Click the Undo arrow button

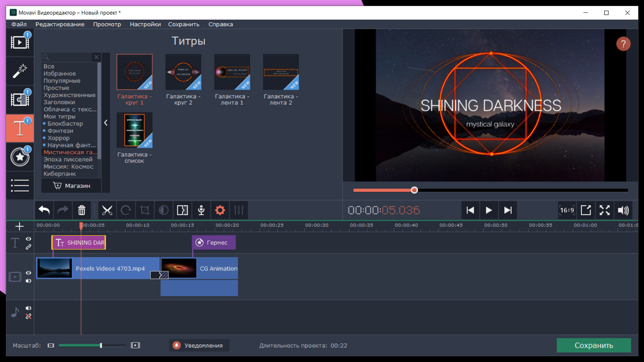(x=44, y=210)
